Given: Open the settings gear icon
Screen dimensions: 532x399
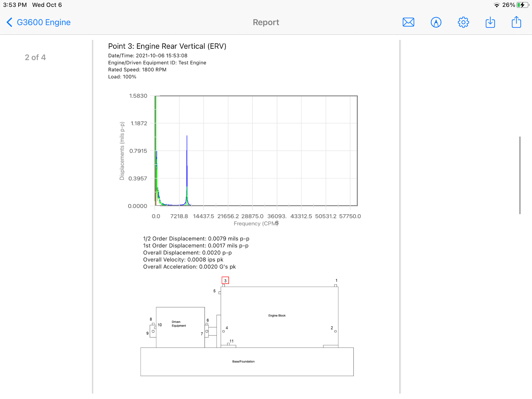Looking at the screenshot, I should [x=463, y=22].
